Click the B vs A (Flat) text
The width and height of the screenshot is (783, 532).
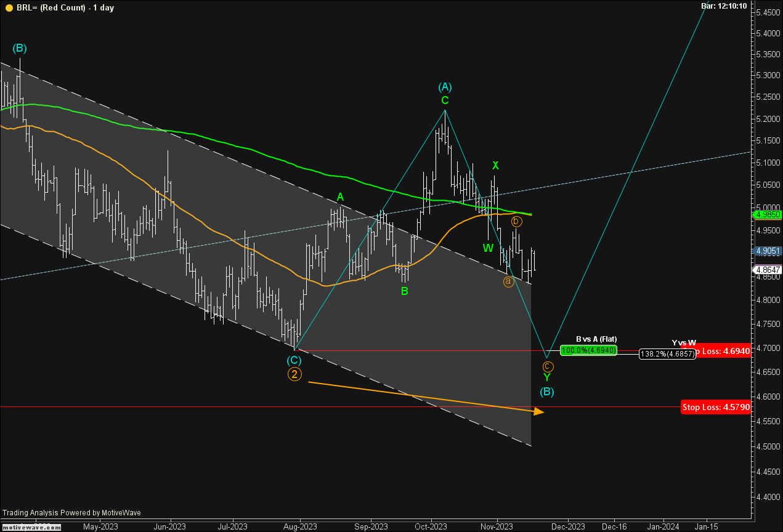click(x=596, y=339)
